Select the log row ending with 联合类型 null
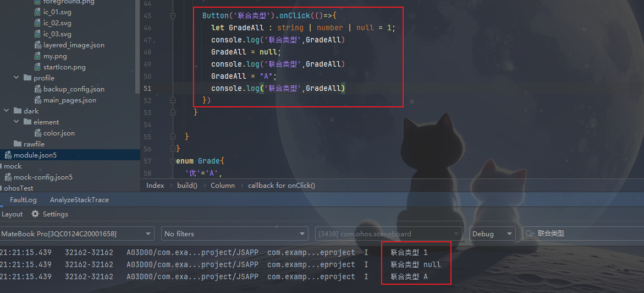 tap(322, 264)
